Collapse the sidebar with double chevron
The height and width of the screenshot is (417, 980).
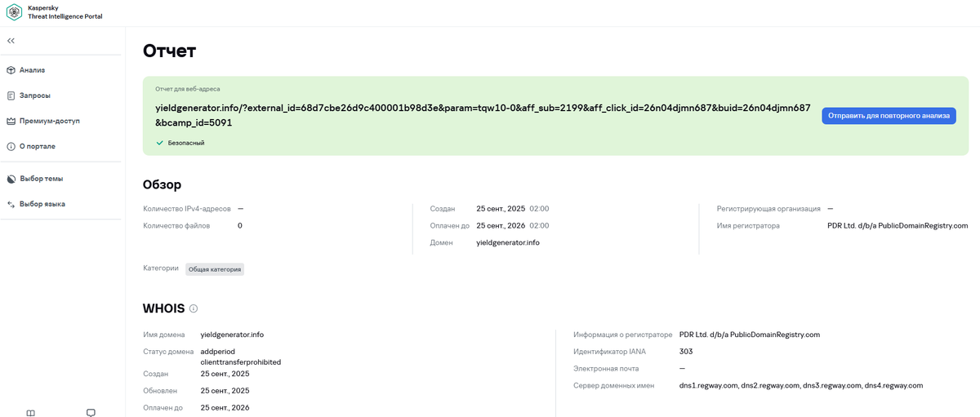[x=11, y=41]
